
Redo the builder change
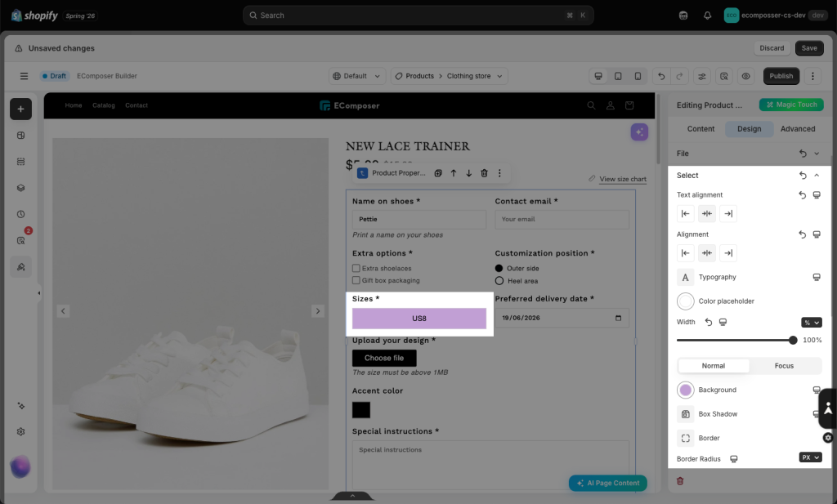click(679, 76)
